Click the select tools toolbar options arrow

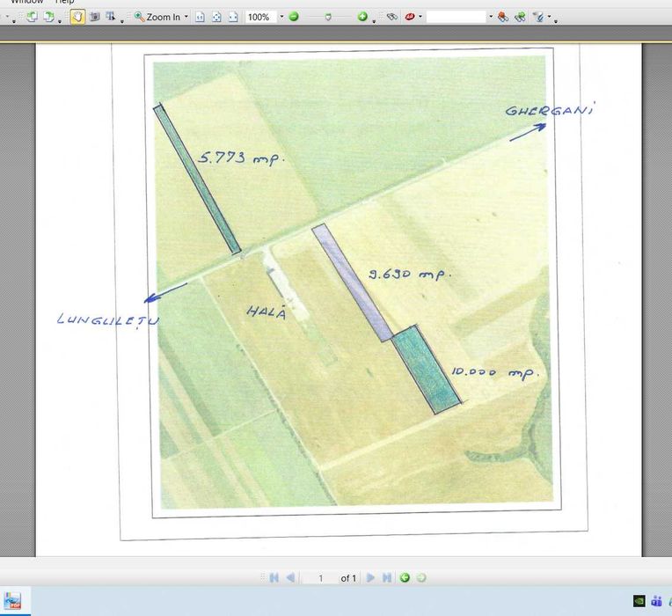pos(122,21)
